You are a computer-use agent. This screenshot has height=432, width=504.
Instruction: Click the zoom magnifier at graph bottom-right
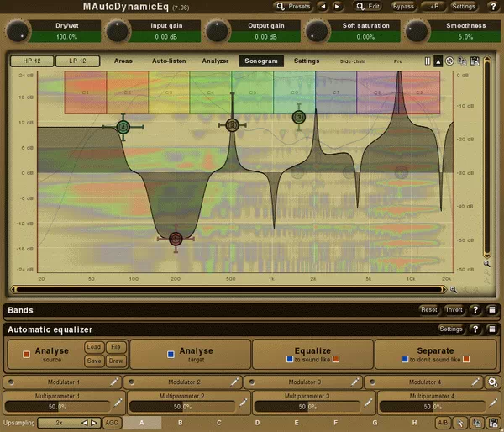pos(486,264)
